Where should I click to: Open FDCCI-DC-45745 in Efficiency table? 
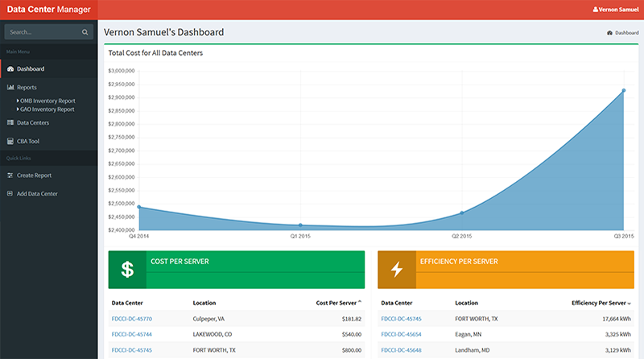401,319
